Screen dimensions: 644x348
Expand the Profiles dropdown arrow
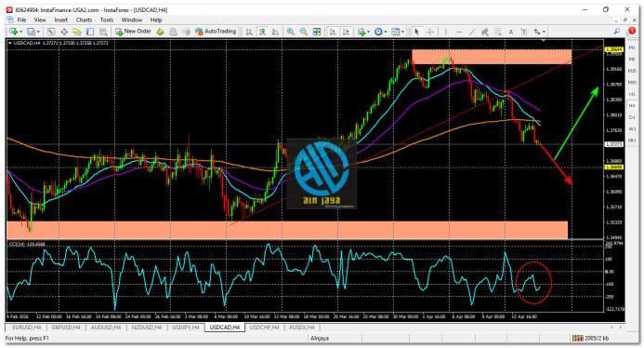click(x=38, y=32)
